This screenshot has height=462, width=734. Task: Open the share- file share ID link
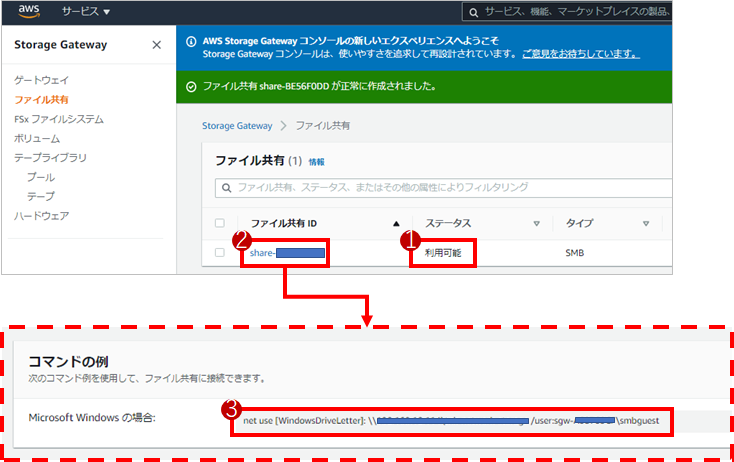[287, 253]
